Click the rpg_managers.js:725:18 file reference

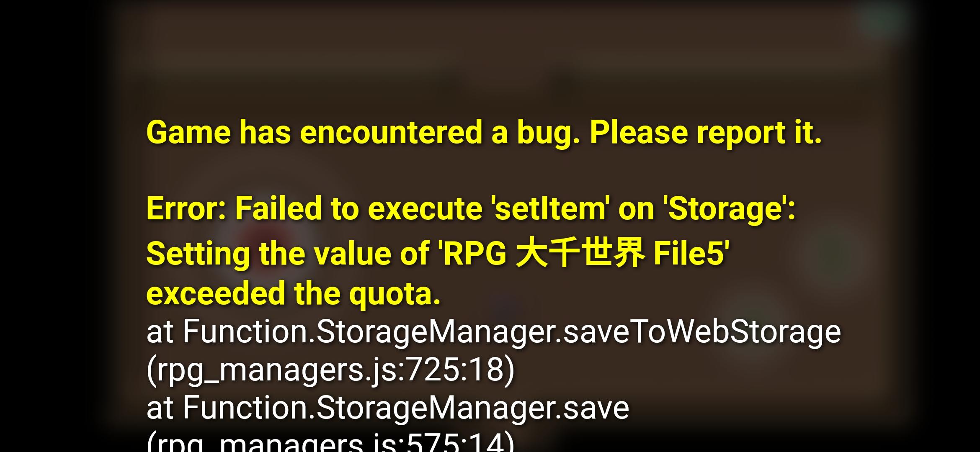pyautogui.click(x=330, y=370)
